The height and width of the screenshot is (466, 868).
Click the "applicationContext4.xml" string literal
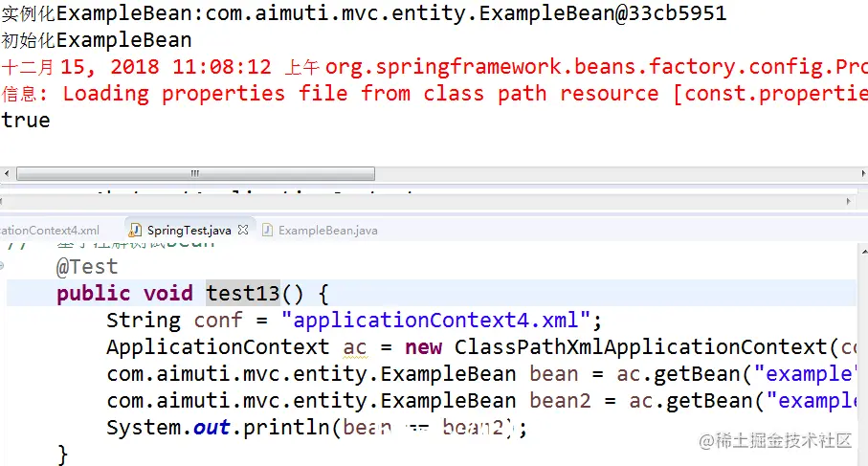pyautogui.click(x=435, y=320)
